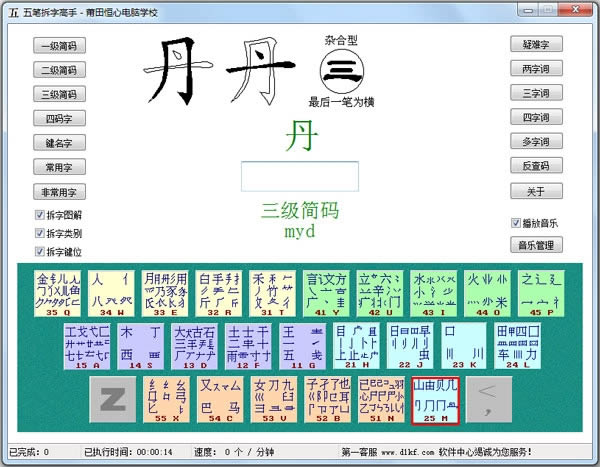The width and height of the screenshot is (600, 467).
Task: Click the 11 G key tile
Action: 302,346
